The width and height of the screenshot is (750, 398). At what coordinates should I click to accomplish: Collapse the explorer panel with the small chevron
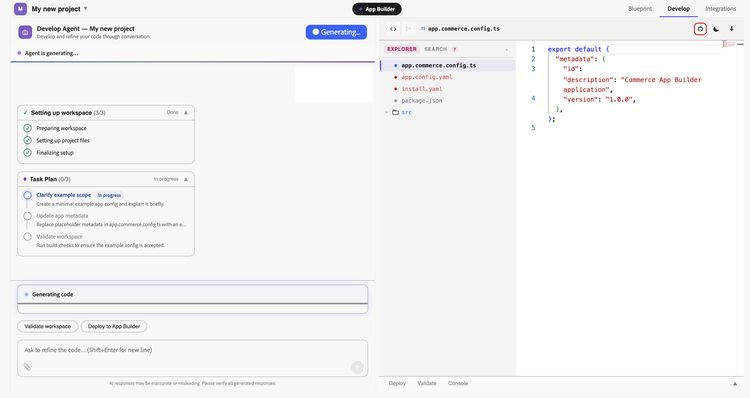coord(506,49)
